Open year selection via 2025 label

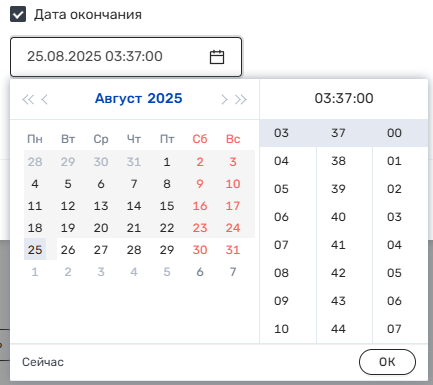pos(165,98)
